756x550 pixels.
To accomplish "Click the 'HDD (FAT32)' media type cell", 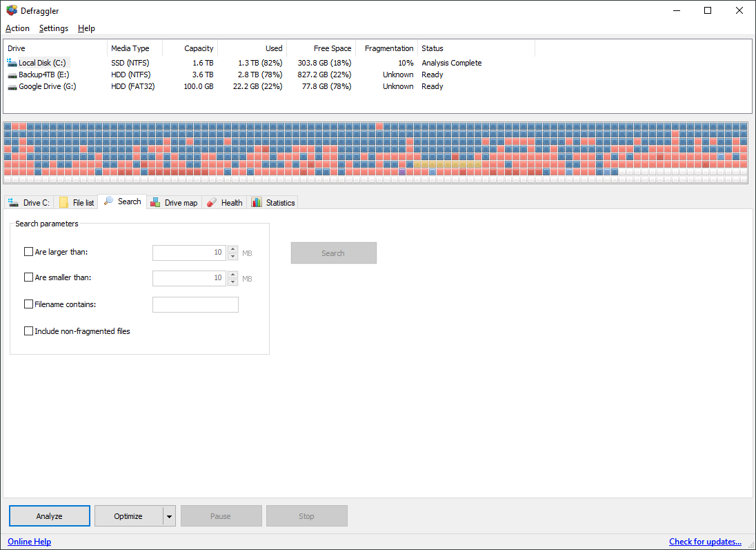I will (133, 87).
